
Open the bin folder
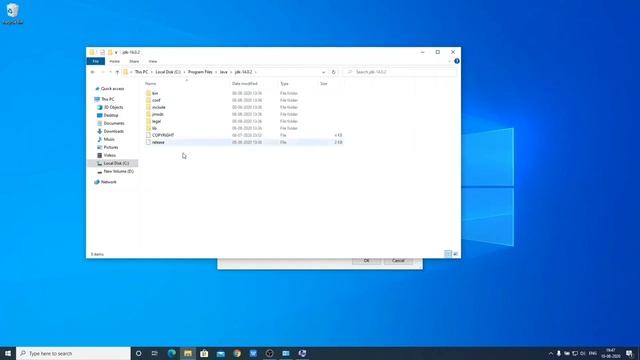click(x=155, y=93)
